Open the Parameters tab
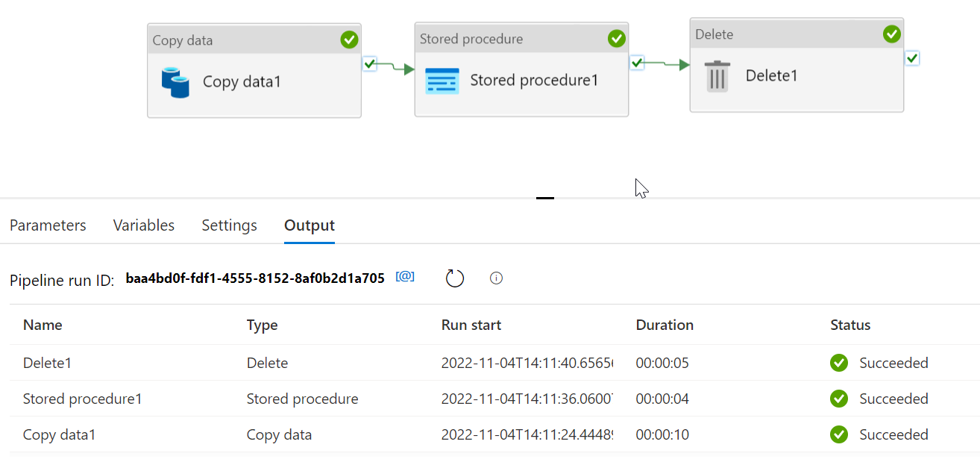The image size is (980, 471). [x=48, y=225]
